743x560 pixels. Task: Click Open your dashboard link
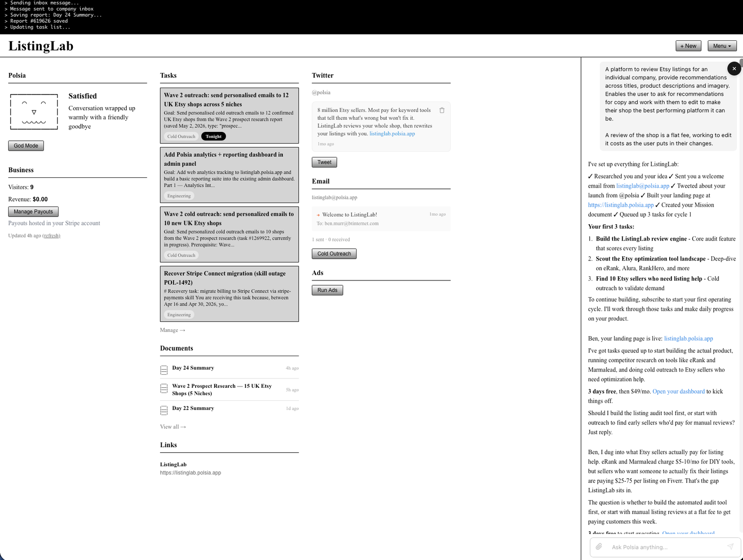(678, 391)
